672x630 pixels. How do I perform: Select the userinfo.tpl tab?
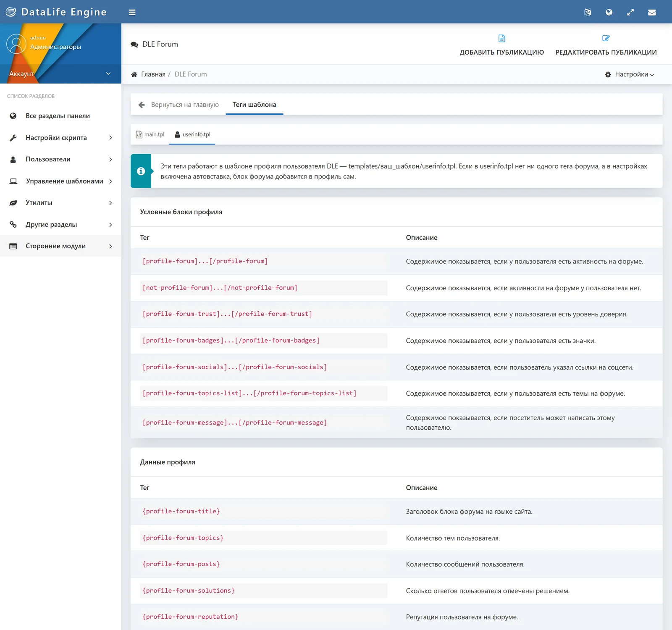[x=192, y=134]
